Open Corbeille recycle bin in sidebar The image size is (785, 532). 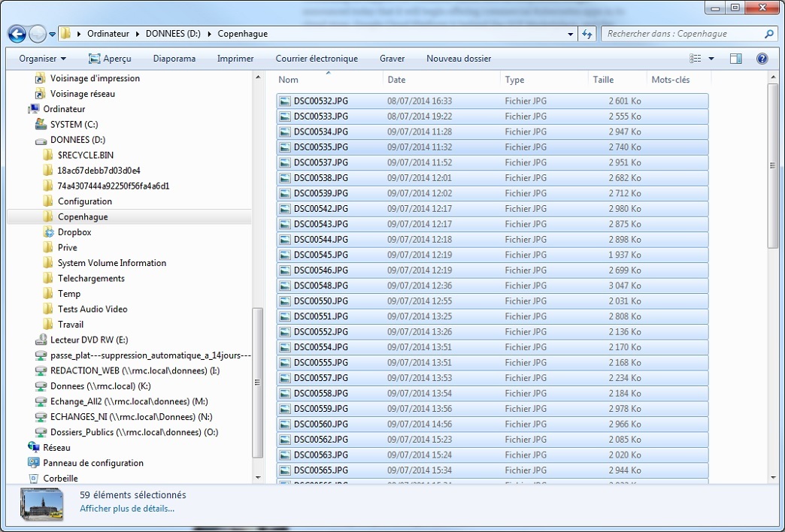60,478
